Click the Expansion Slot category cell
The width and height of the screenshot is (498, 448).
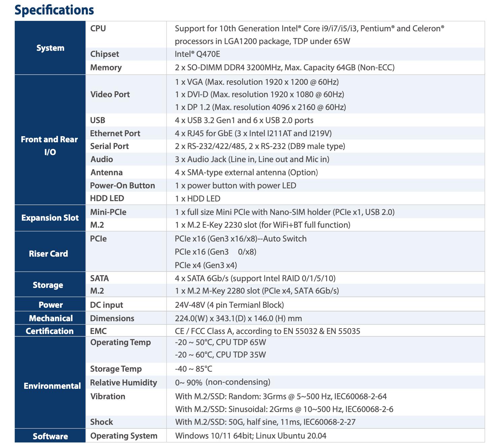tap(50, 218)
